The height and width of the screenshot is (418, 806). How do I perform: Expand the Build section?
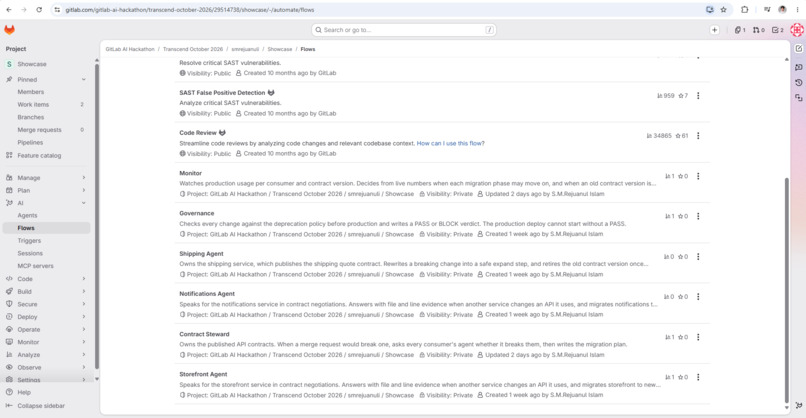pos(84,292)
